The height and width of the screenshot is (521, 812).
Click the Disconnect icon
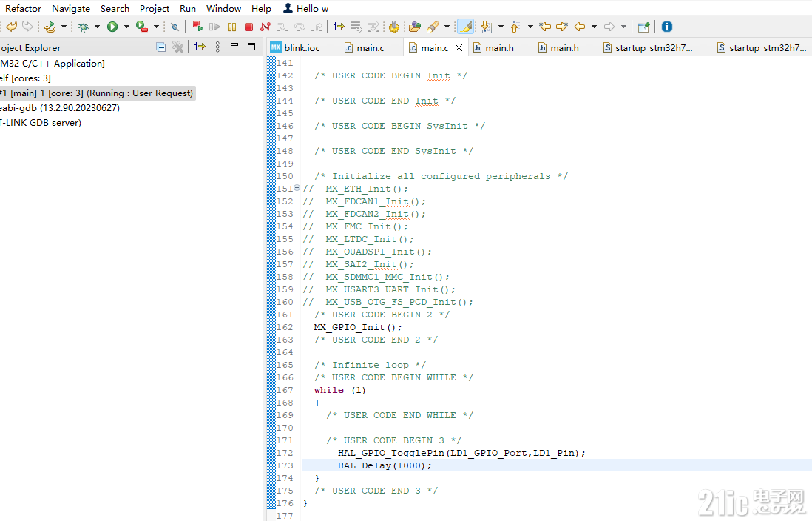pyautogui.click(x=265, y=27)
